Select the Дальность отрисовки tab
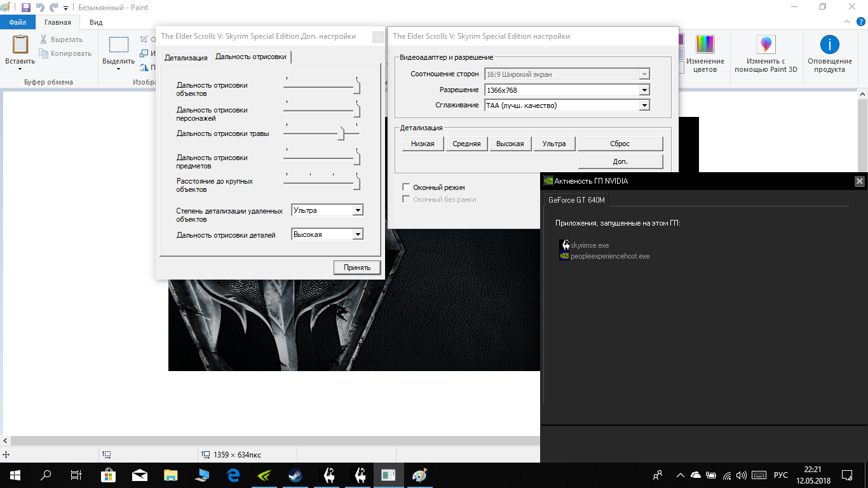 pyautogui.click(x=251, y=57)
